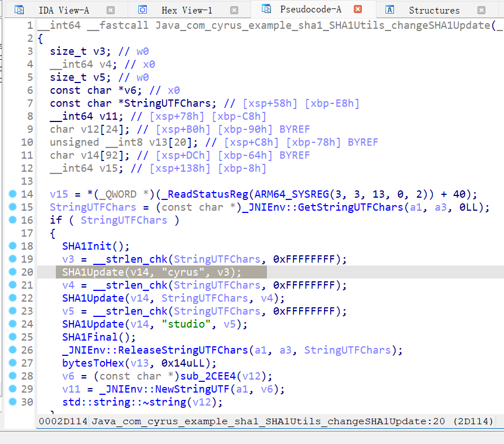Click the 0002D114 address in status bar

point(63,421)
